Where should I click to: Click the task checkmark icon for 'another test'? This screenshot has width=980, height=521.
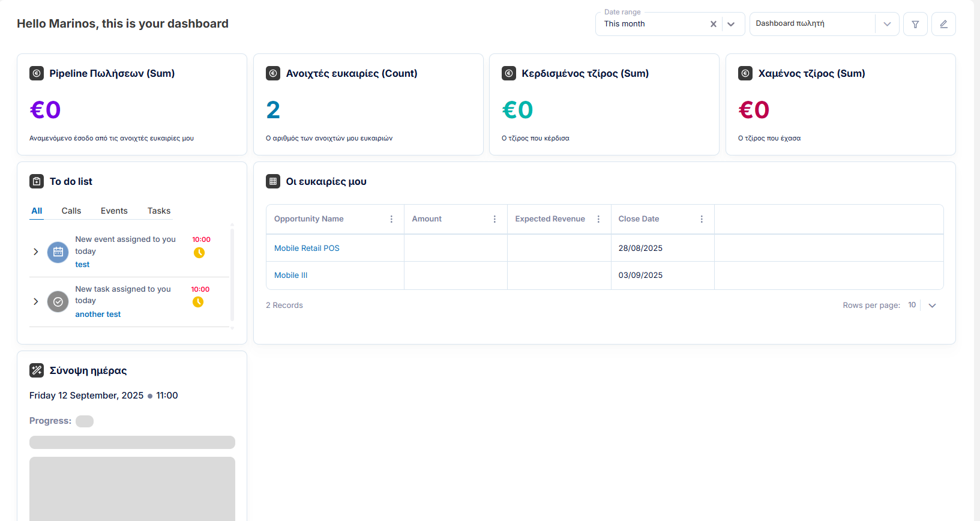click(x=58, y=302)
